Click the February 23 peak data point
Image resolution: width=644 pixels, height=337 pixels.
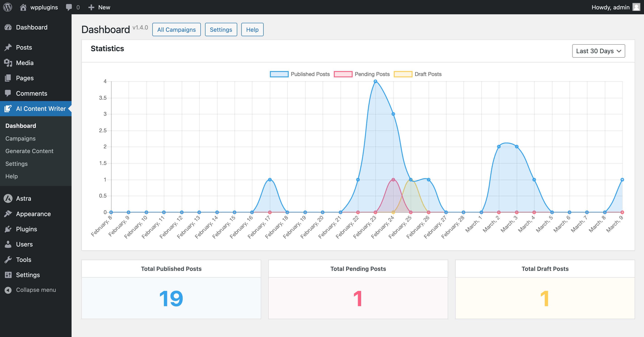[375, 81]
